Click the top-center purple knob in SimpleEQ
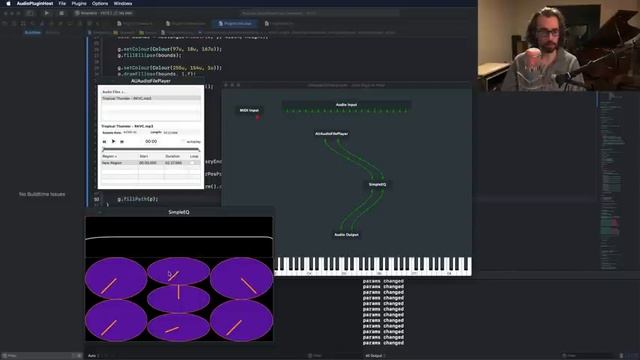This screenshot has width=640, height=360. pyautogui.click(x=178, y=271)
